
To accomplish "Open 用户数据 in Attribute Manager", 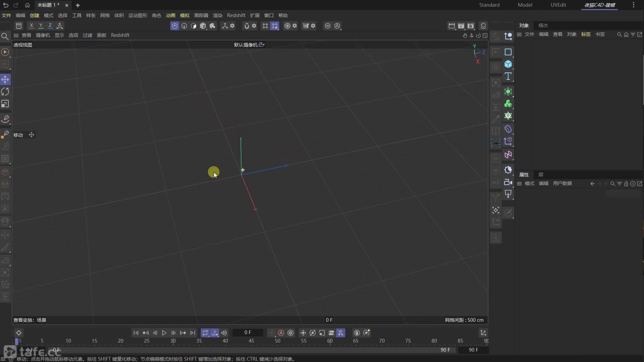I will click(x=562, y=184).
